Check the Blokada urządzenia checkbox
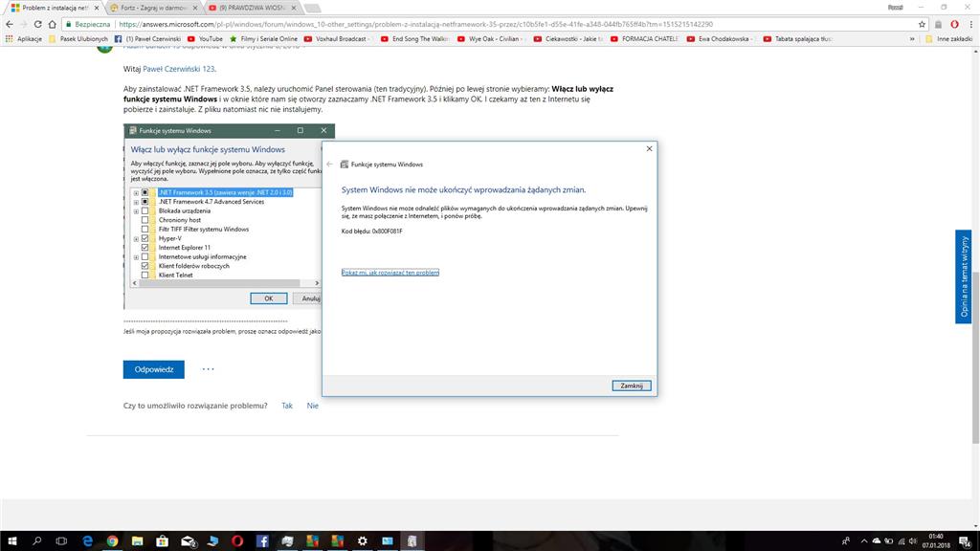The height and width of the screenshot is (551, 980). pos(145,211)
